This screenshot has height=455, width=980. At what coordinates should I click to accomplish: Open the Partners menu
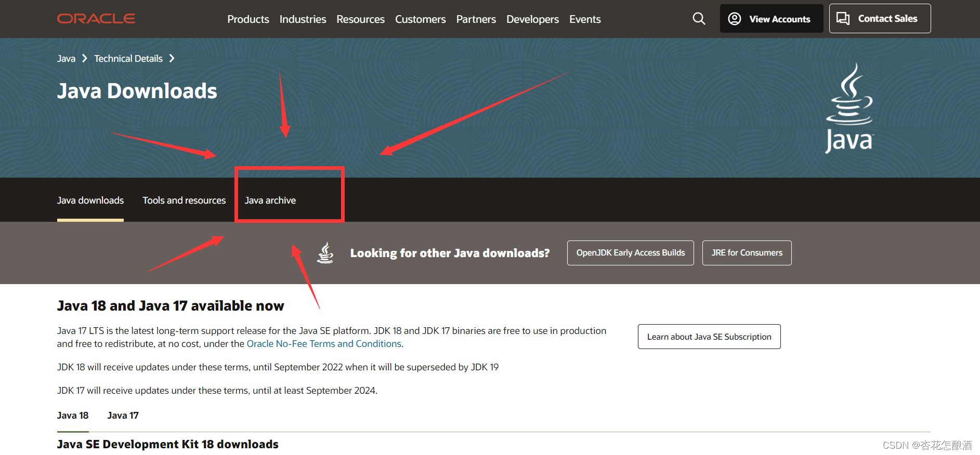[x=476, y=19]
